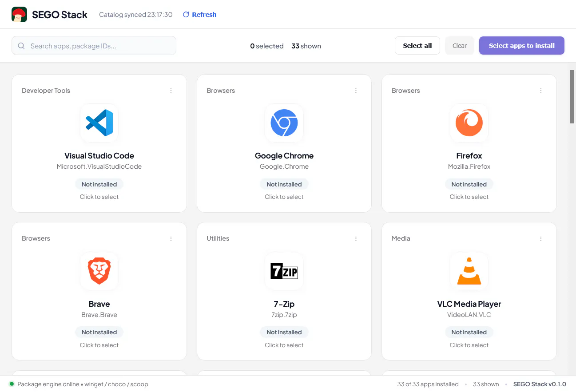
Task: Click the VideoLAN.VLC package ID
Action: [x=469, y=315]
